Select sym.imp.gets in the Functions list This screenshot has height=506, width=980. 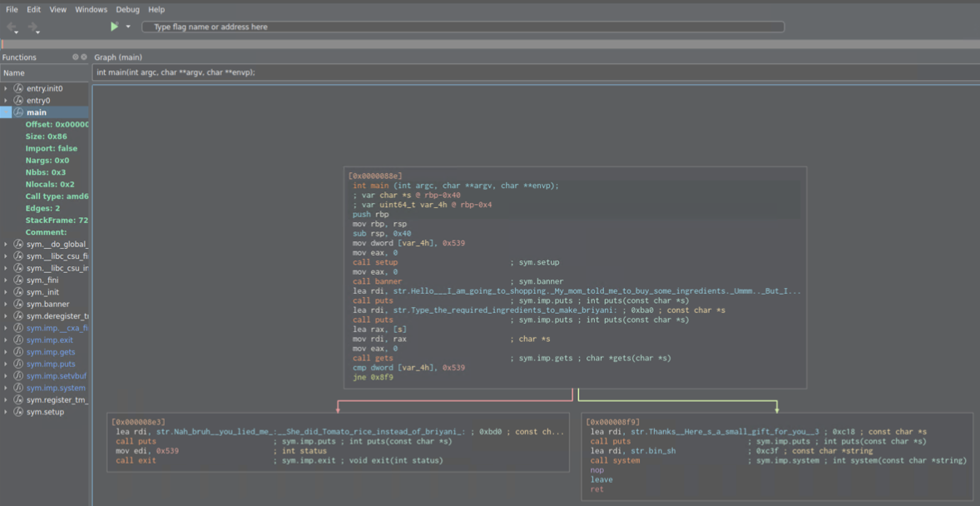click(x=50, y=352)
